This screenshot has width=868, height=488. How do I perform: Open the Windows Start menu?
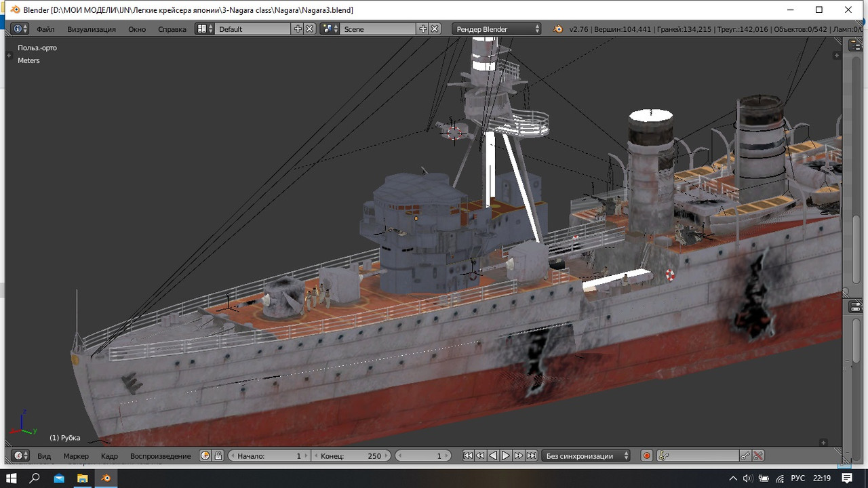pos(12,479)
